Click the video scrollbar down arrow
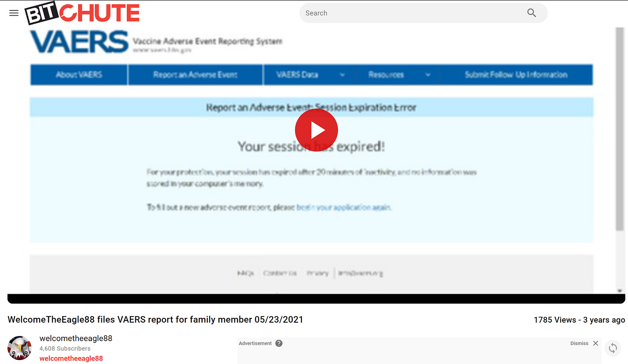This screenshot has height=364, width=628. coord(620,291)
